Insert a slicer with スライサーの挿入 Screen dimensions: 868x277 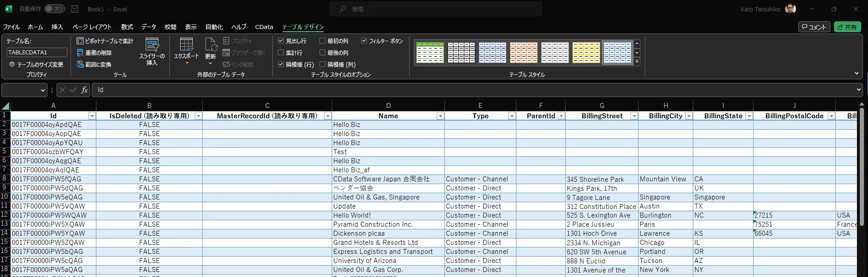(152, 52)
